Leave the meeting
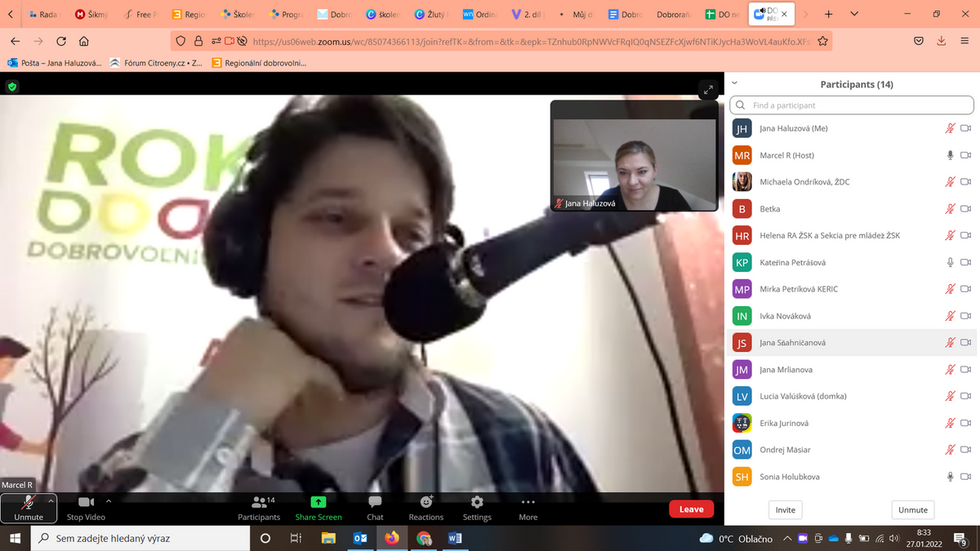The height and width of the screenshot is (551, 980). (691, 509)
